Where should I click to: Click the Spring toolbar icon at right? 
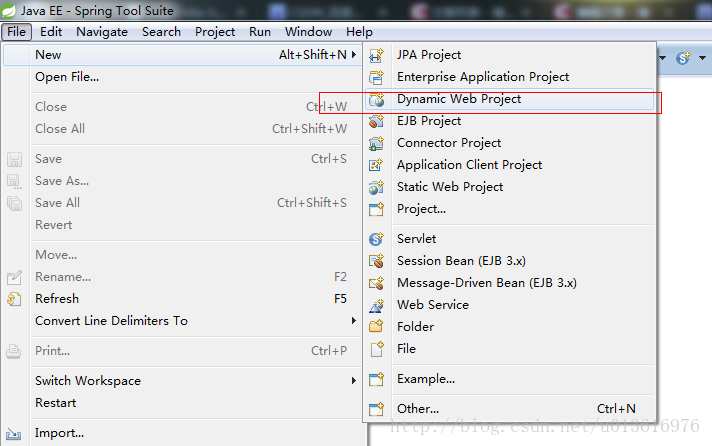[x=683, y=58]
